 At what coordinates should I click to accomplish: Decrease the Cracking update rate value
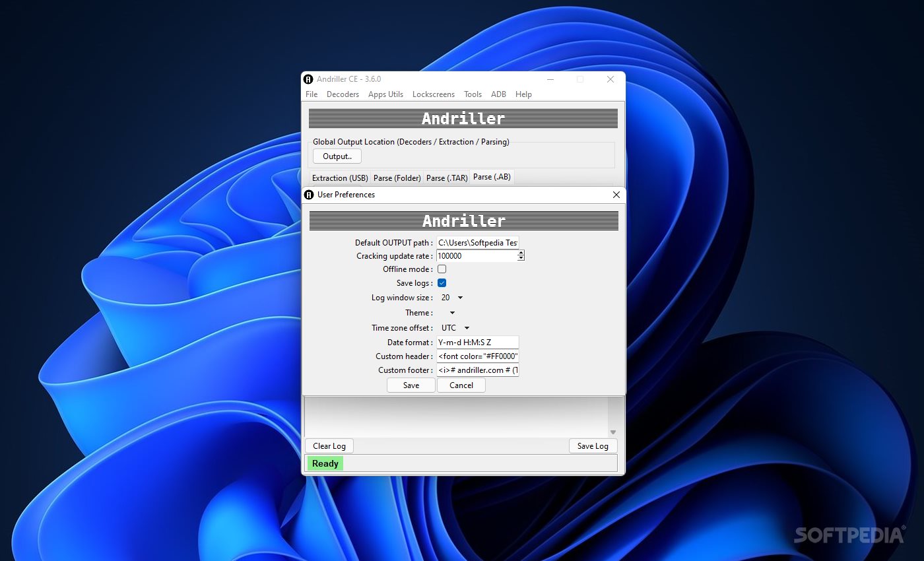click(521, 258)
